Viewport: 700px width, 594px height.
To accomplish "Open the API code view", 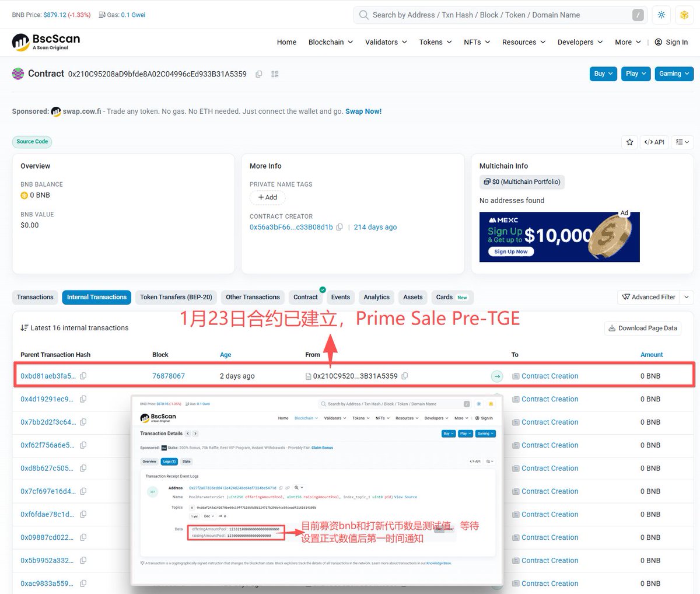I will 654,142.
